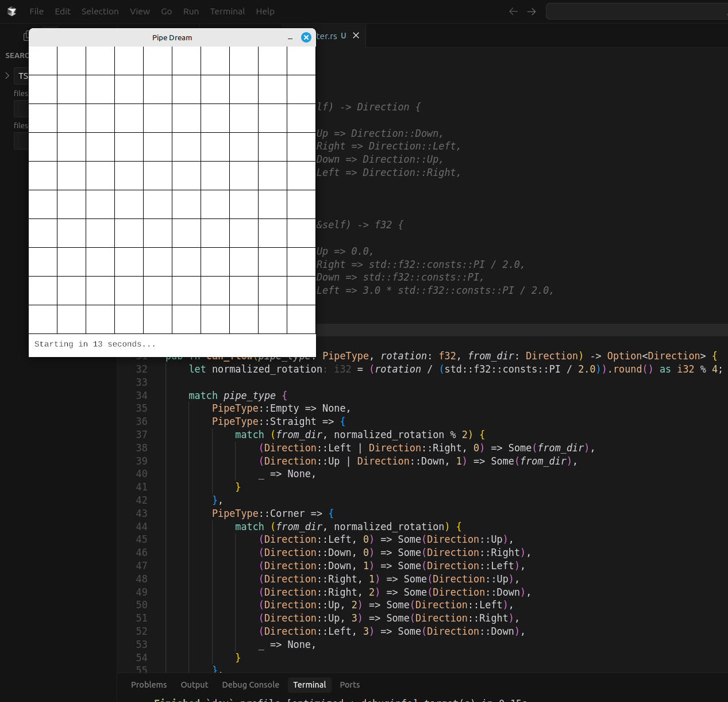Viewport: 728px width, 702px height.
Task: Click '(Direction::Up, 2) => Some(Direction::Left)' line
Action: pos(386,605)
